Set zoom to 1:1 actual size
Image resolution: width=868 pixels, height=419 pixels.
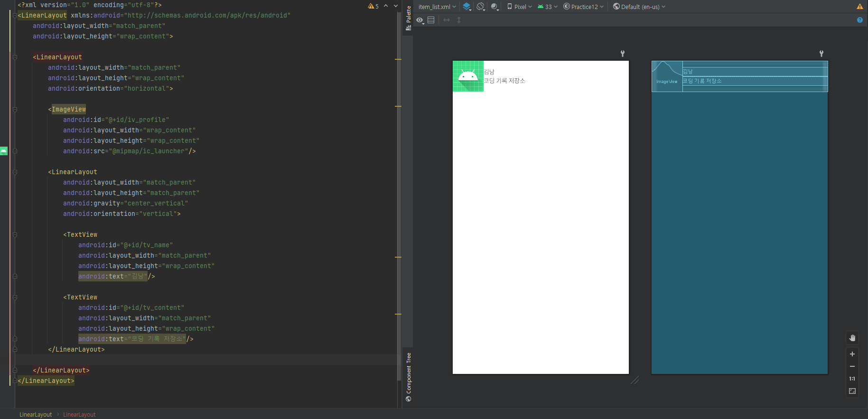click(852, 379)
